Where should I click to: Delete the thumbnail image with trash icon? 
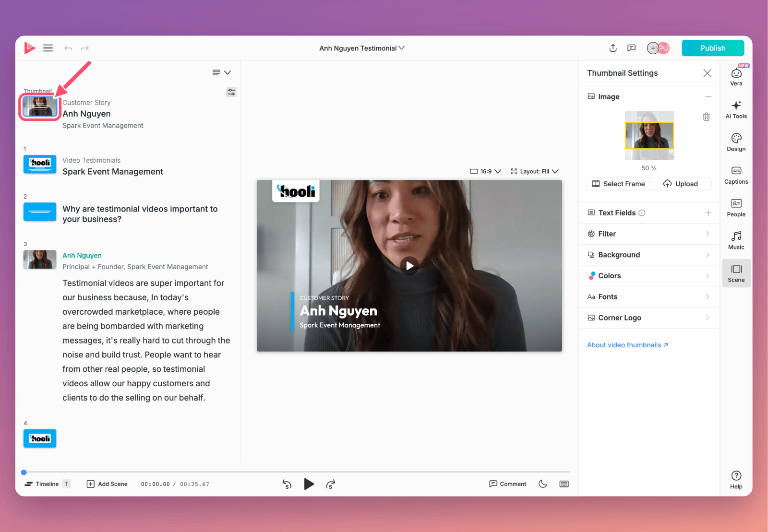pos(707,117)
